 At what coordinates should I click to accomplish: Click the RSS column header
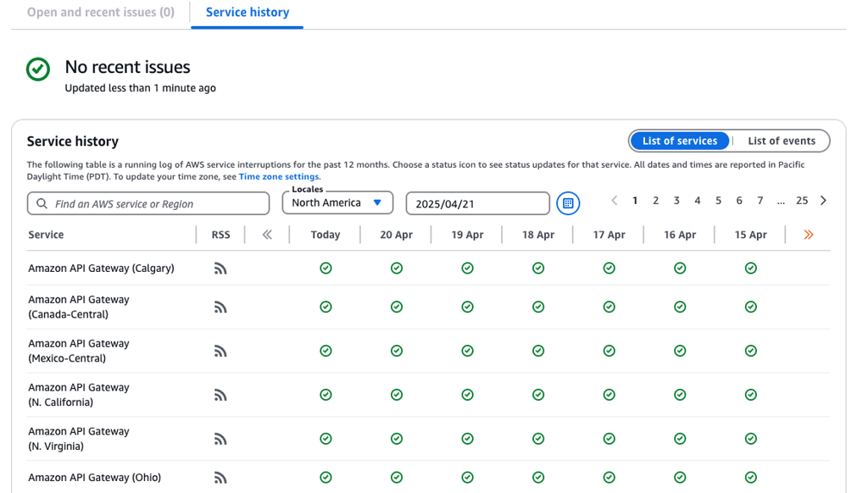pyautogui.click(x=220, y=235)
